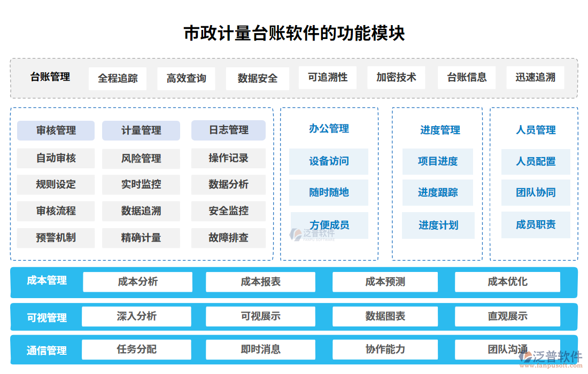
Task: Toggle 自动审核 in the 审核管理 column
Action: pos(56,158)
